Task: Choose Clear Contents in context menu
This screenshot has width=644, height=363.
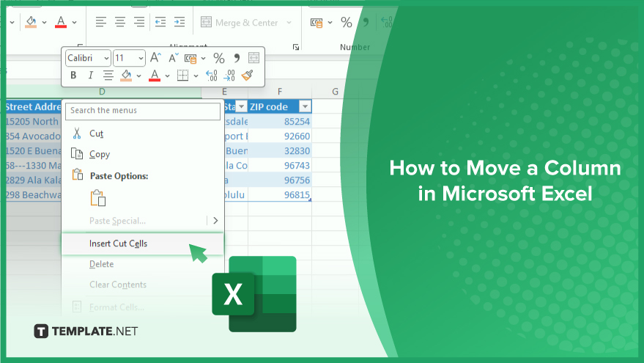Action: pyautogui.click(x=142, y=285)
